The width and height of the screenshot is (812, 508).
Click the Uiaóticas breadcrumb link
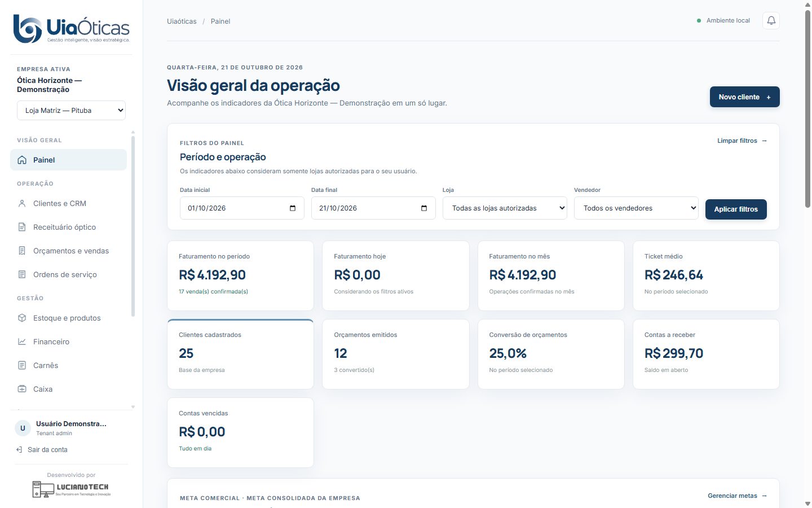coord(182,21)
